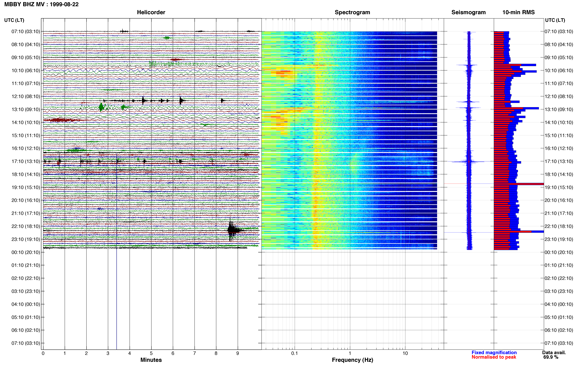The height and width of the screenshot is (368, 588).
Task: Click the right 'UTC (LT)' axis label
Action: point(555,20)
